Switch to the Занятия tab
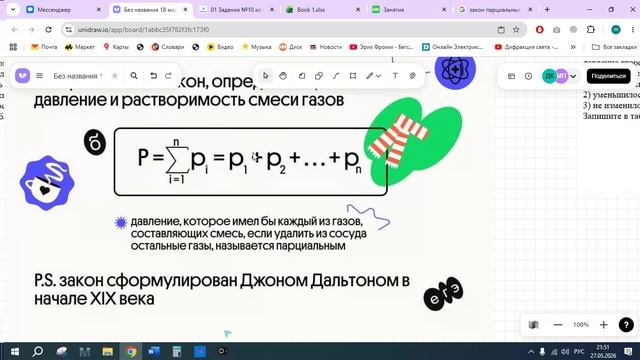 409,9
